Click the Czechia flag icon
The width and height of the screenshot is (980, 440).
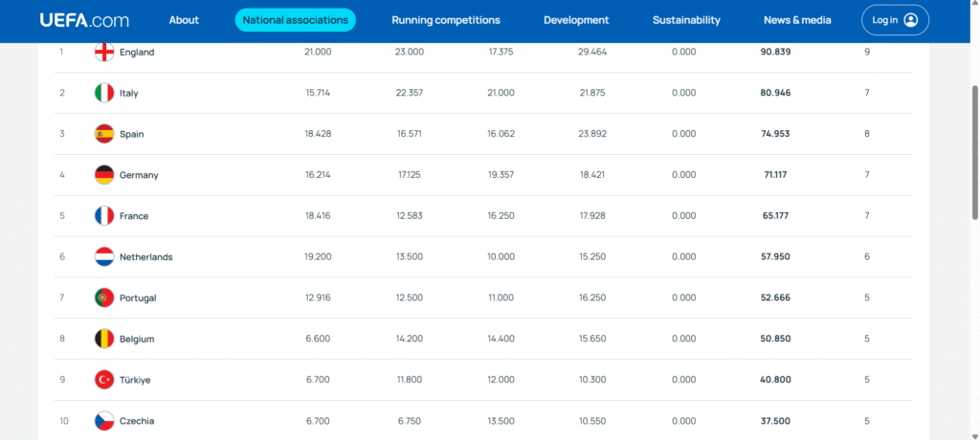104,421
